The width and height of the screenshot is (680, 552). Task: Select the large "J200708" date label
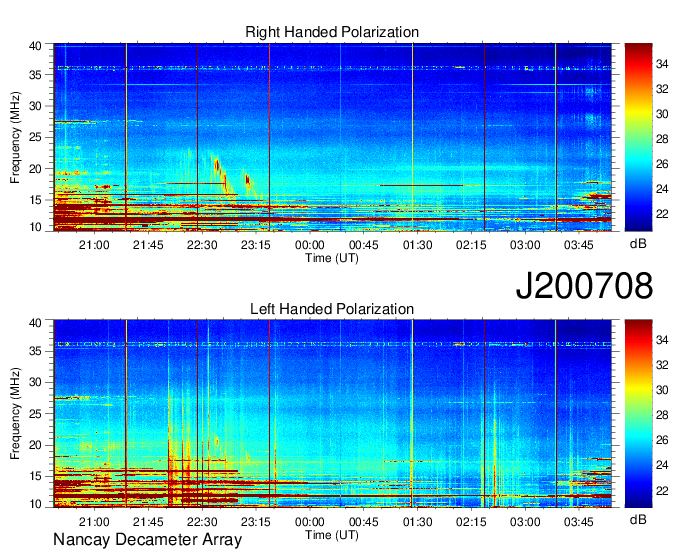tap(584, 286)
